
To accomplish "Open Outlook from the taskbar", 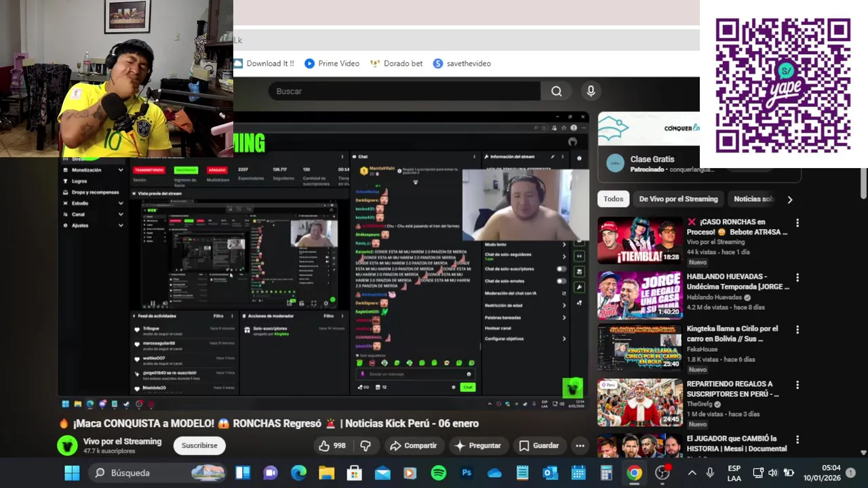I will [550, 472].
